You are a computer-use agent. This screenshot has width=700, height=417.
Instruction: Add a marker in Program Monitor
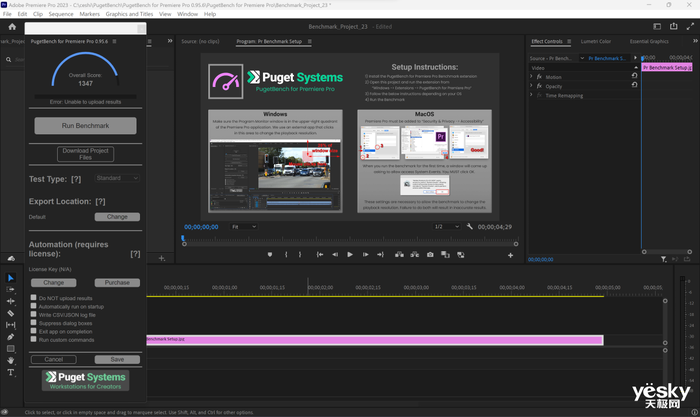click(x=270, y=254)
